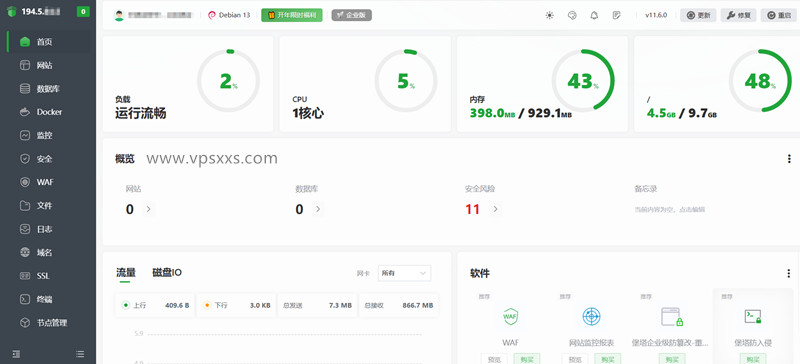Click the disk 48% usage gauge

[760, 81]
